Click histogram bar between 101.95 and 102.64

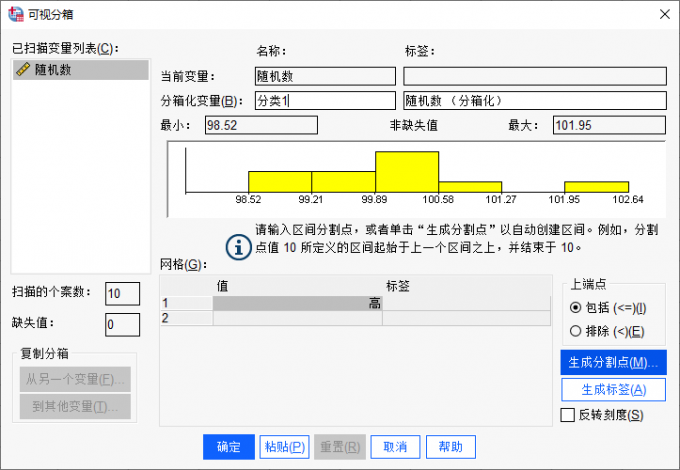(x=597, y=187)
